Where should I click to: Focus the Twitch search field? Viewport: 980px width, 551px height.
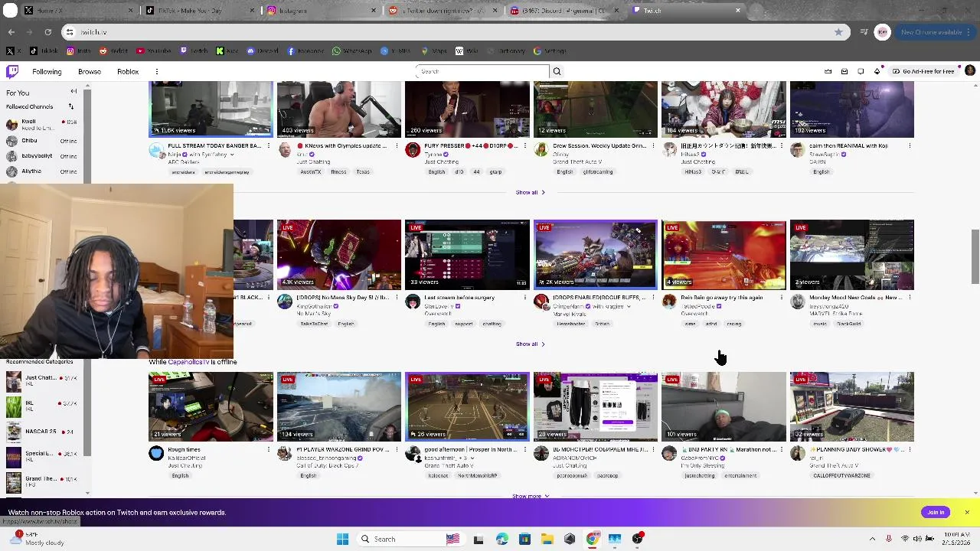[482, 71]
